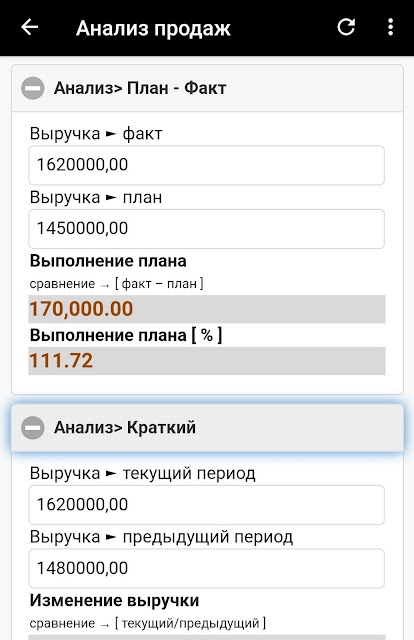414x640 pixels.
Task: Tap the Выполнение плана label
Action: 108,261
